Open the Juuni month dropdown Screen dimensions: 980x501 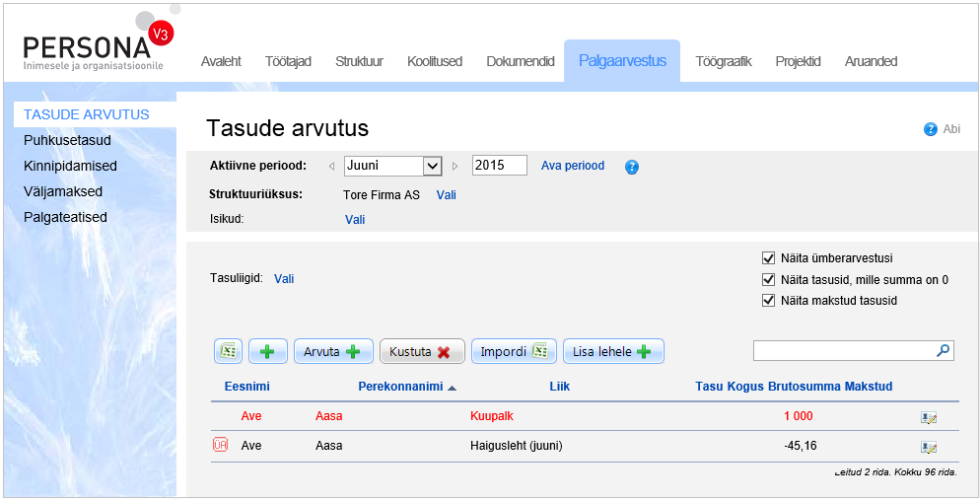tap(431, 166)
